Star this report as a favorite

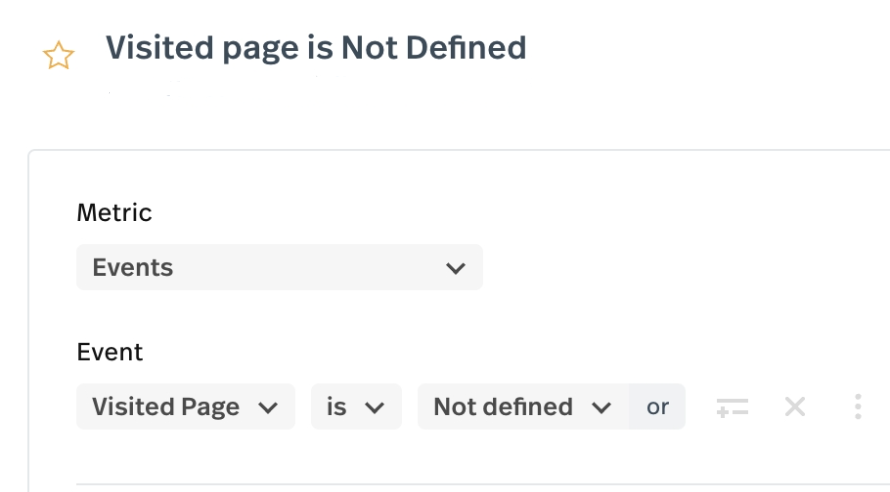click(x=59, y=56)
